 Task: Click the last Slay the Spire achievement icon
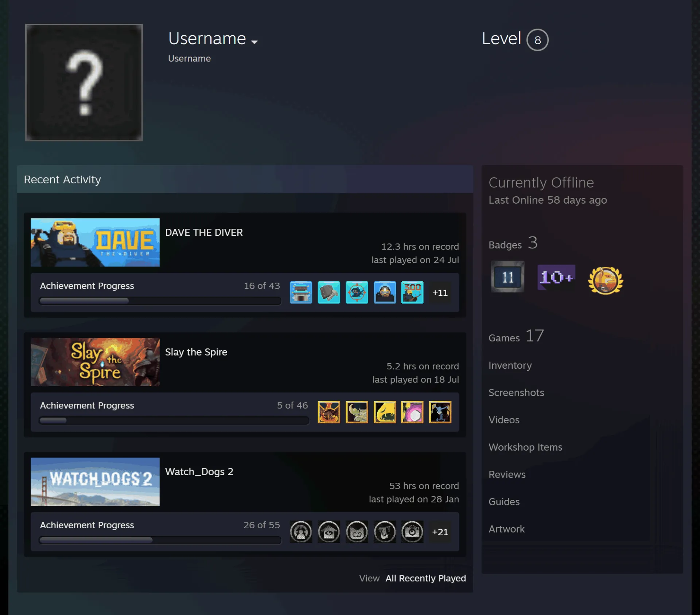click(440, 412)
